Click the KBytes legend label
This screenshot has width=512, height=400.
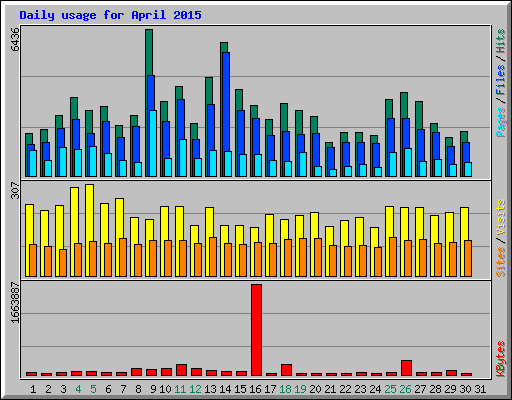point(501,359)
